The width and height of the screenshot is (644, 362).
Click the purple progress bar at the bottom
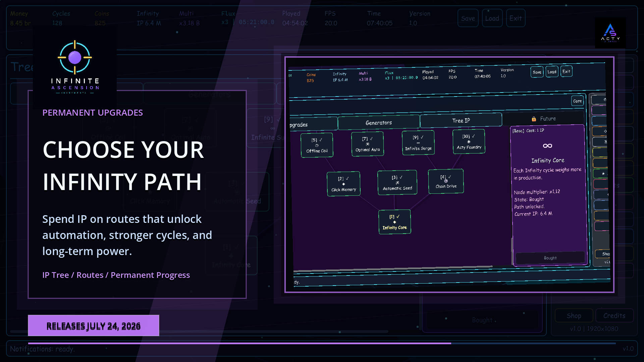[239, 343]
